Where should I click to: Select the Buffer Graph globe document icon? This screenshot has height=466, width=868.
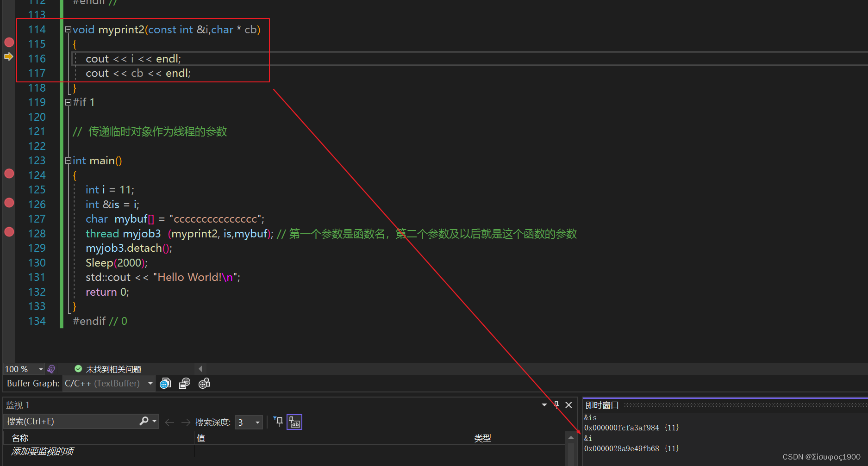(165, 383)
